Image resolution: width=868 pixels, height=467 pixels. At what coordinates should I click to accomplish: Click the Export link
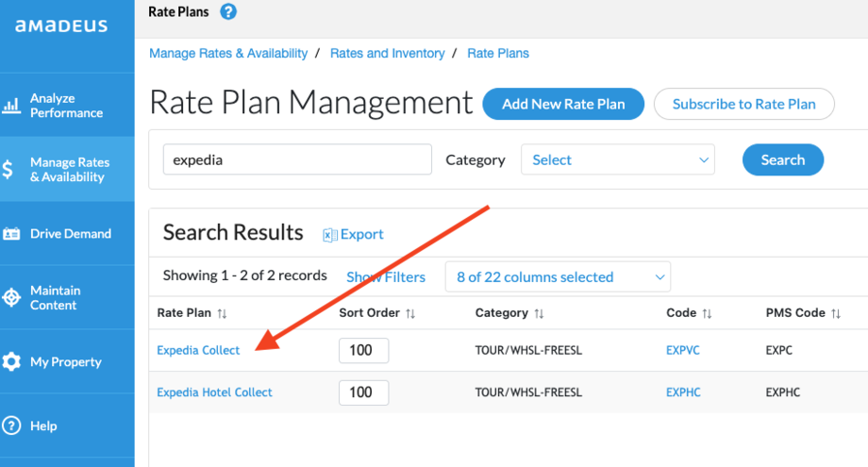click(x=361, y=234)
